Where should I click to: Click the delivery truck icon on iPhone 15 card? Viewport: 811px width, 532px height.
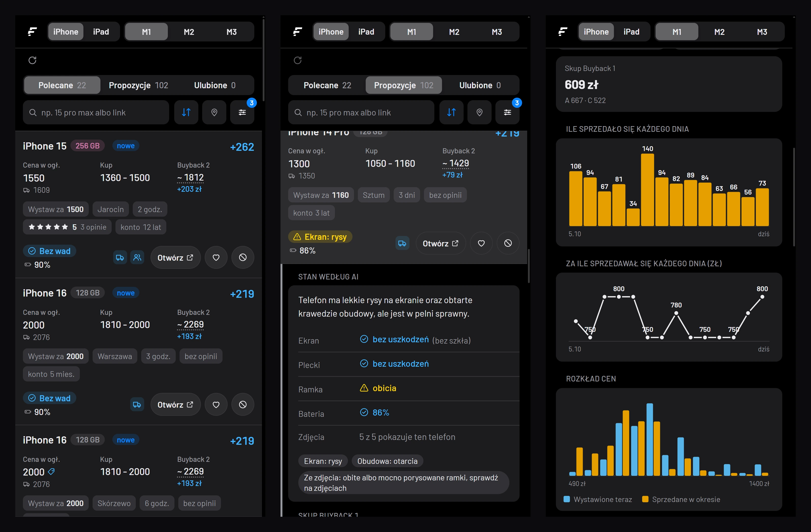click(x=120, y=257)
